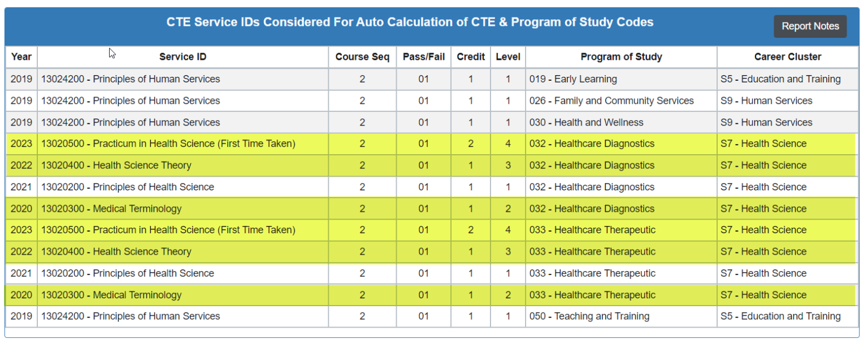Sort by the Year column header
Viewport: 868px width, 344px height.
point(21,56)
